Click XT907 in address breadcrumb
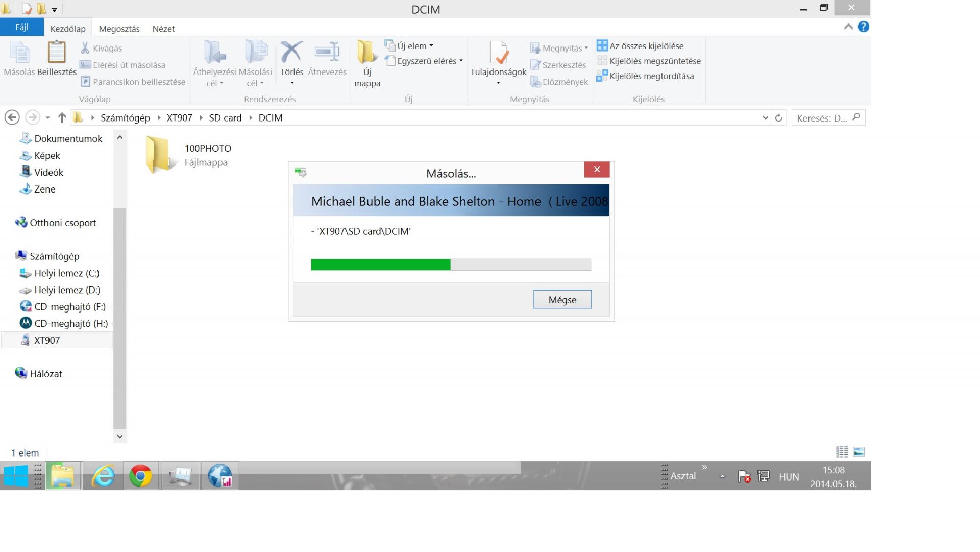Viewport: 980px width, 552px height. [179, 117]
